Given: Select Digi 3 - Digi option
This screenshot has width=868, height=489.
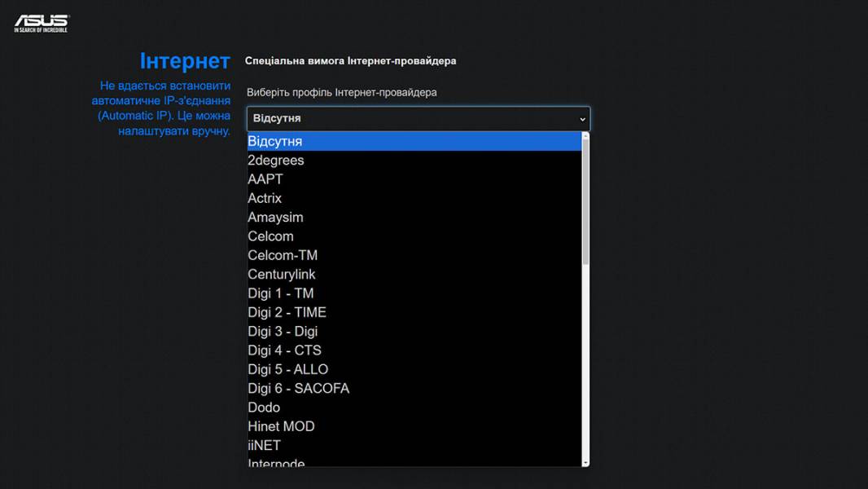Looking at the screenshot, I should [414, 331].
